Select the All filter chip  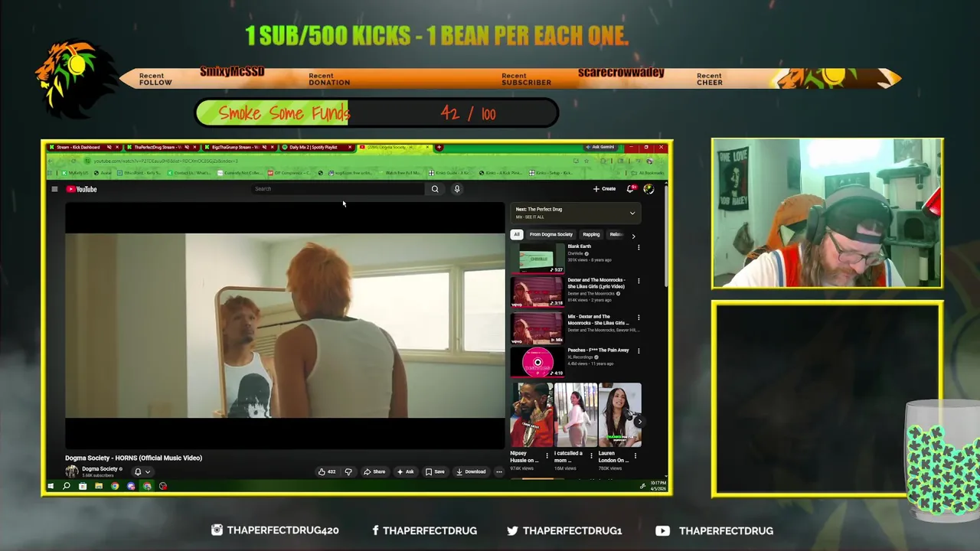[x=517, y=234]
